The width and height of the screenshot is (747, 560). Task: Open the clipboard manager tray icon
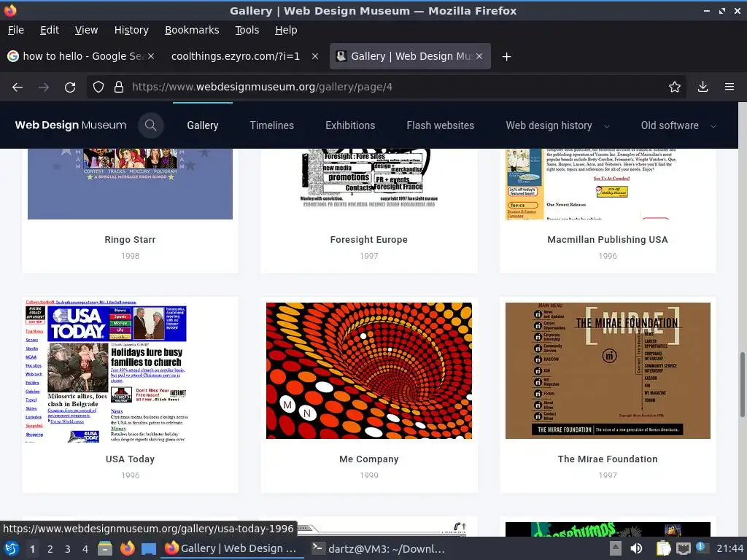click(x=663, y=548)
